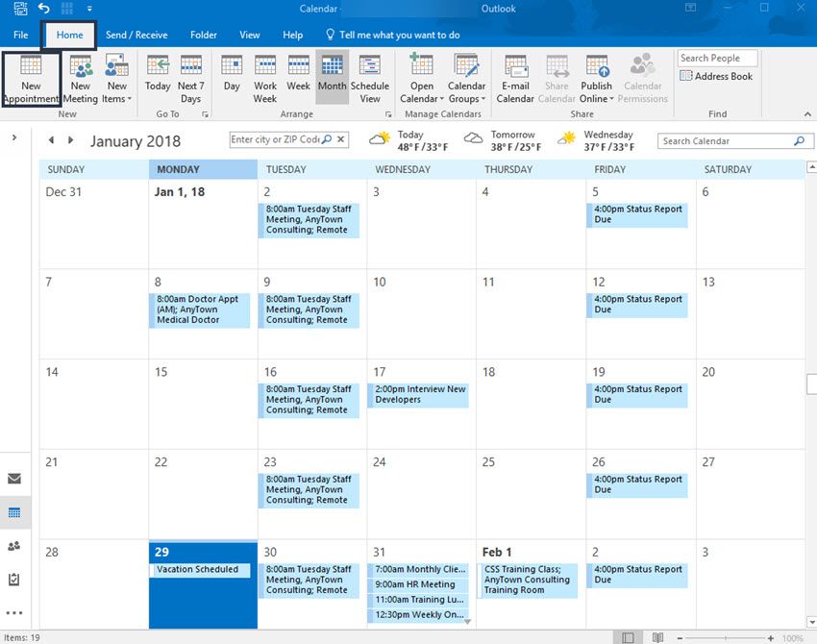Click the weather location search magnifier
The width and height of the screenshot is (817, 644).
point(327,139)
